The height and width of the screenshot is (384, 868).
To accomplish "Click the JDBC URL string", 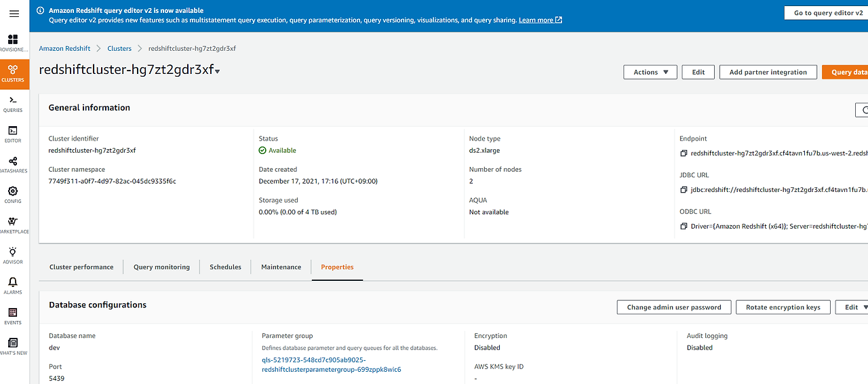I will [x=779, y=190].
